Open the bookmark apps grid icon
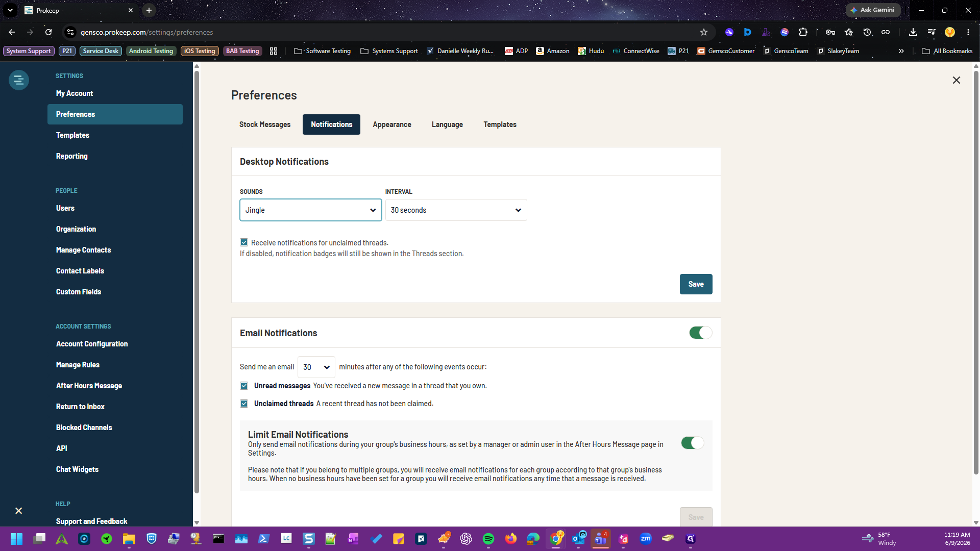Image resolution: width=980 pixels, height=551 pixels. [274, 51]
